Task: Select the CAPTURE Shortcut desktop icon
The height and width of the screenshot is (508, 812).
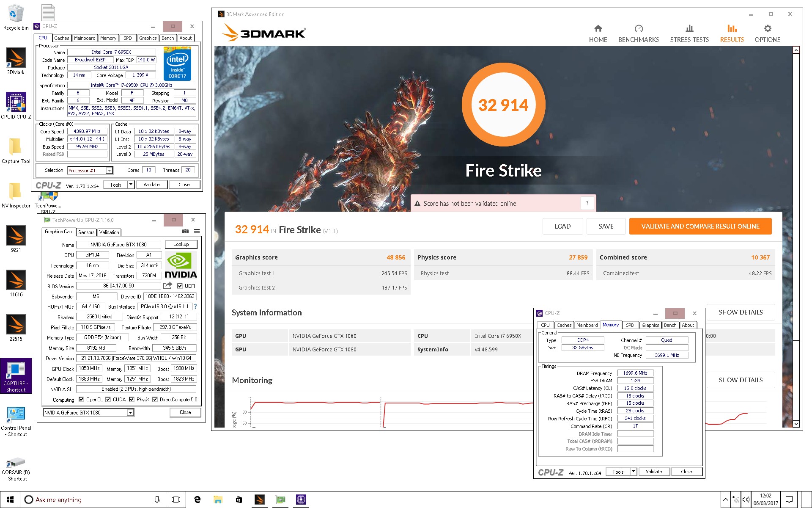Action: click(16, 376)
